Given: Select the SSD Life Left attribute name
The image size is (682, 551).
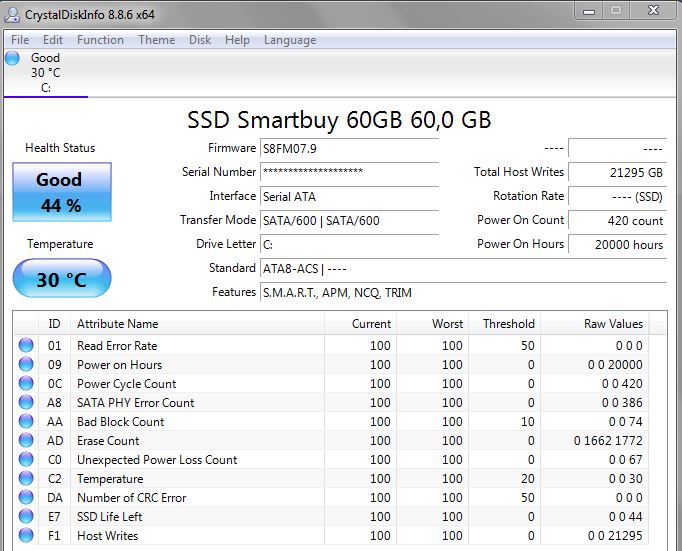Looking at the screenshot, I should [110, 517].
